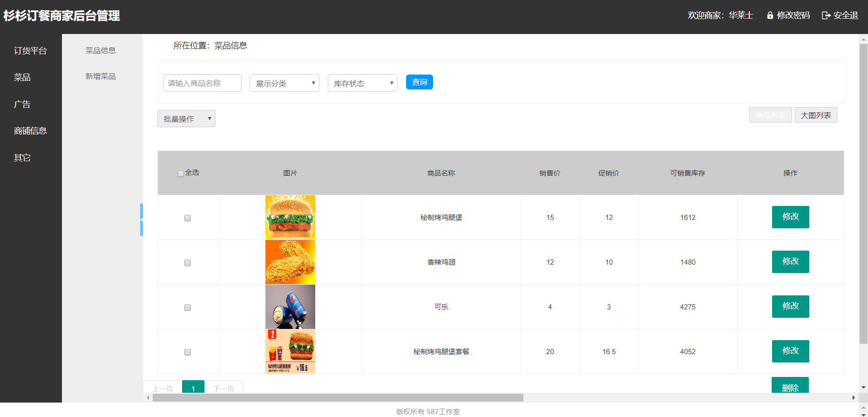
Task: Click 修改 for 香辣鸡翅
Action: coord(791,262)
